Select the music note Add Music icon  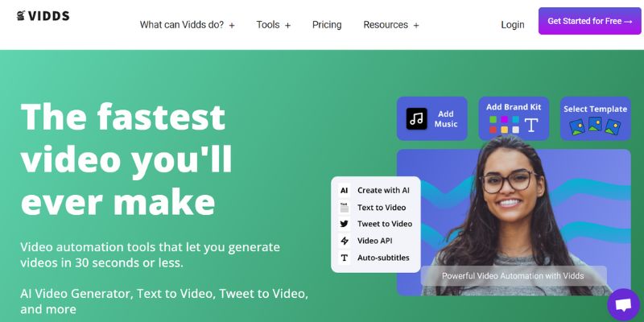[x=416, y=118]
